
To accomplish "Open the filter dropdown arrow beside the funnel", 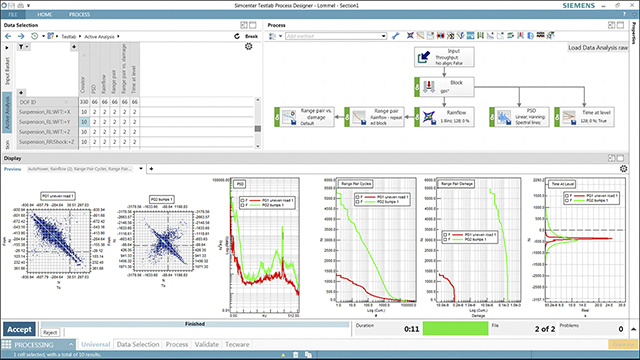I will tap(27, 47).
